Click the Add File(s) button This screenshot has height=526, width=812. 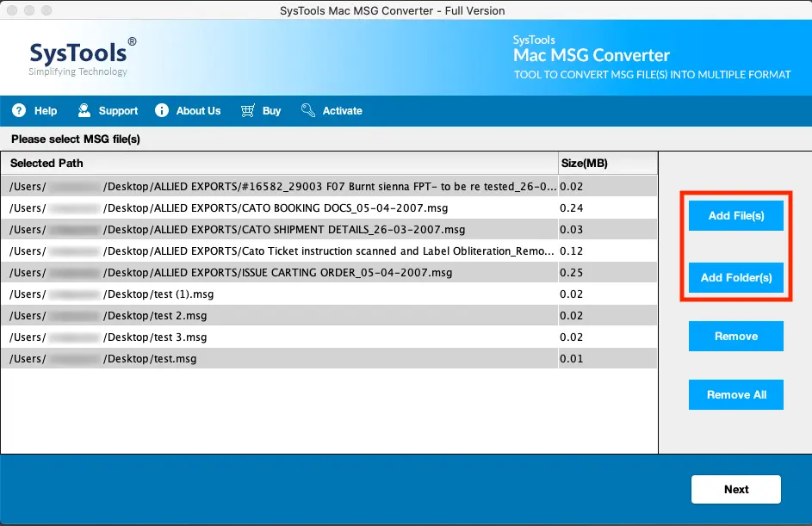[x=735, y=215]
